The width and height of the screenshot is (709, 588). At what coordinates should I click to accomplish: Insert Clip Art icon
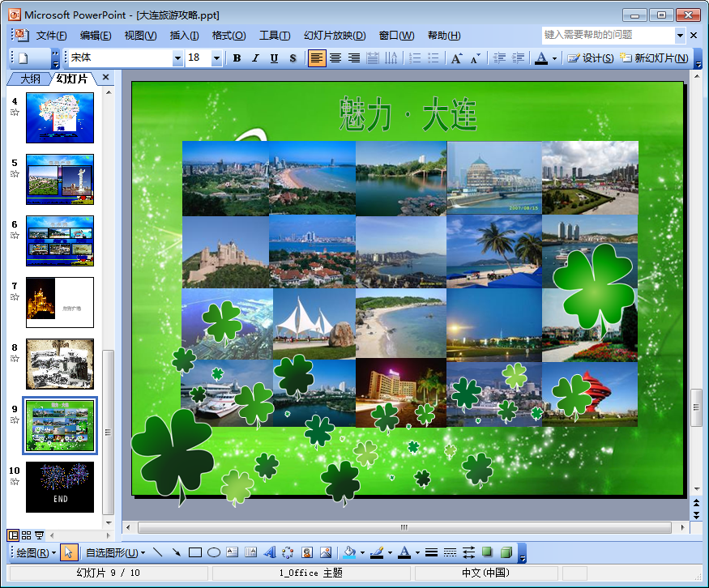click(307, 552)
